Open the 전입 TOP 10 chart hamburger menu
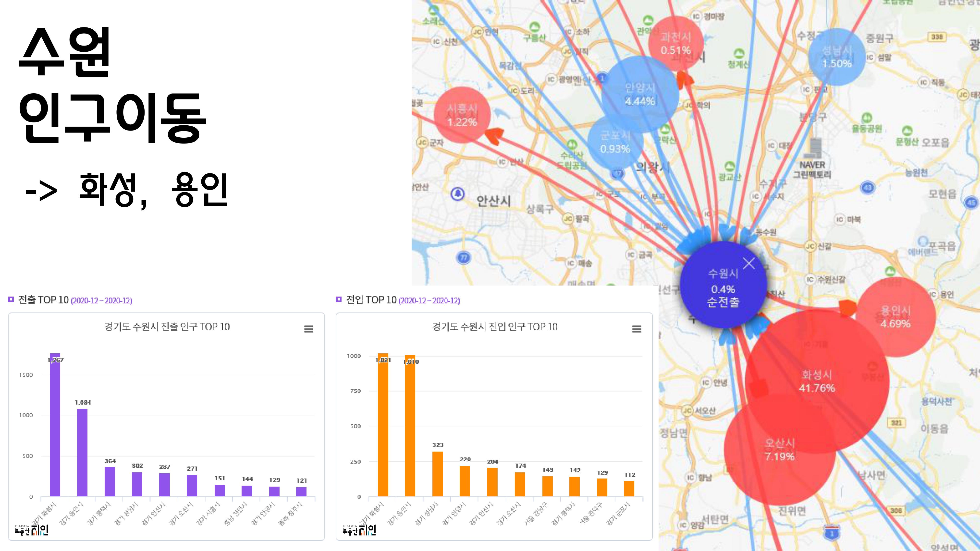Viewport: 980px width, 551px height. pyautogui.click(x=637, y=329)
